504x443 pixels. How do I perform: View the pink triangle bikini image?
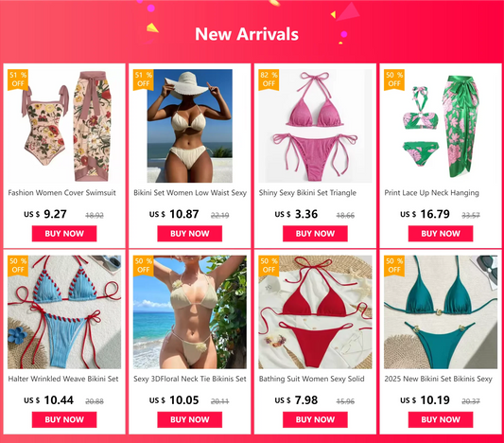[315, 126]
